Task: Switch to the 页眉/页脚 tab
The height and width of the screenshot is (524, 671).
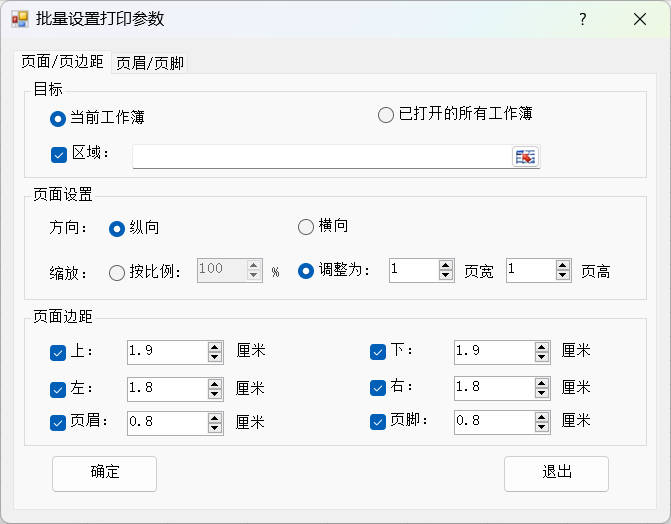Action: point(150,63)
